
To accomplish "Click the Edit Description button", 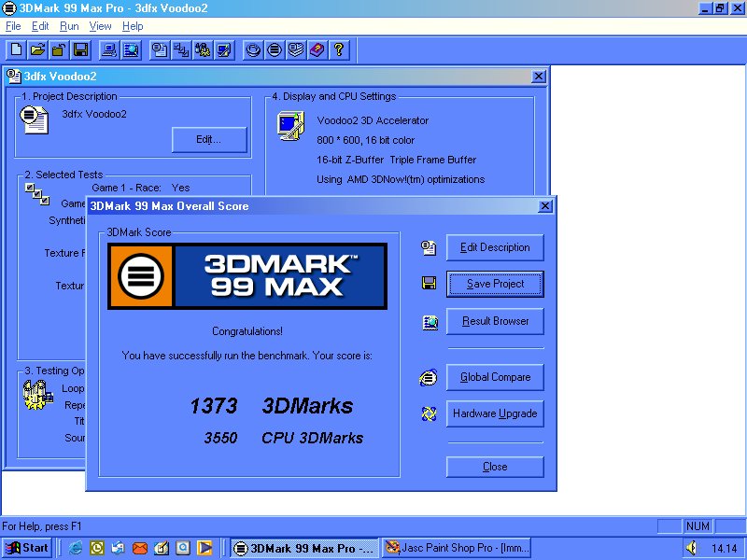I will click(495, 247).
